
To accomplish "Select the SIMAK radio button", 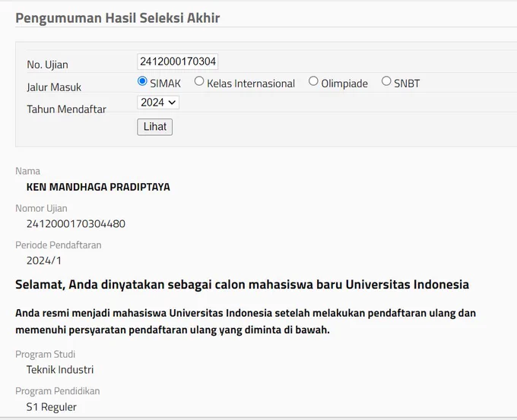I will point(142,81).
